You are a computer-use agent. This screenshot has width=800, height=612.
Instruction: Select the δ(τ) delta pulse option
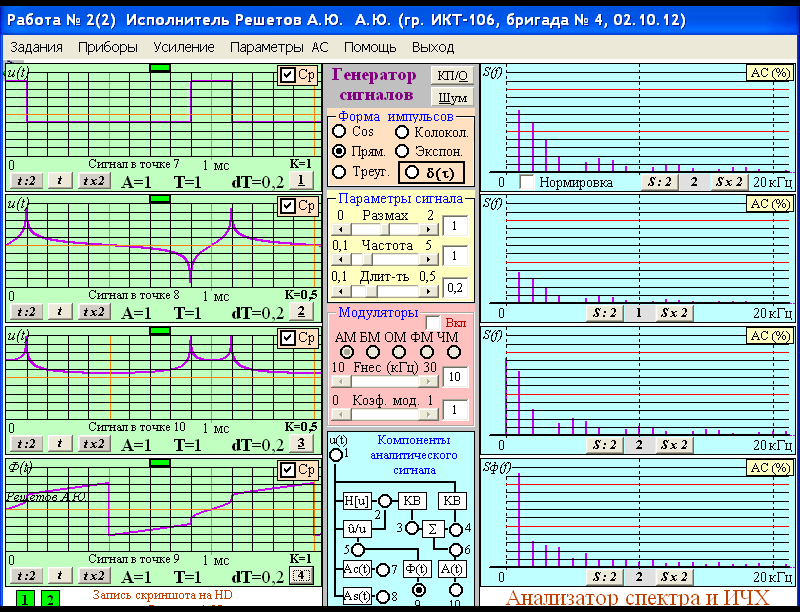click(411, 172)
